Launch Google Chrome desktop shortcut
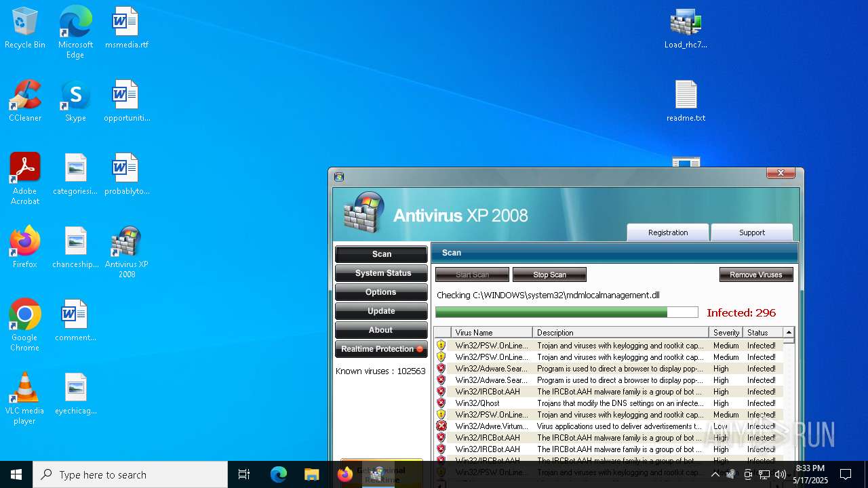This screenshot has height=488, width=868. point(25,325)
